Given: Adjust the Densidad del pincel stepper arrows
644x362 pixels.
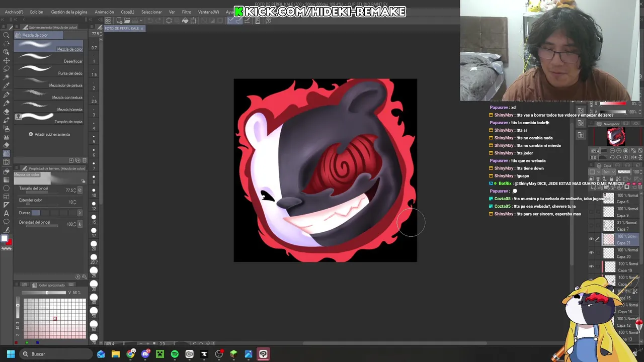Looking at the screenshot, I should click(74, 224).
